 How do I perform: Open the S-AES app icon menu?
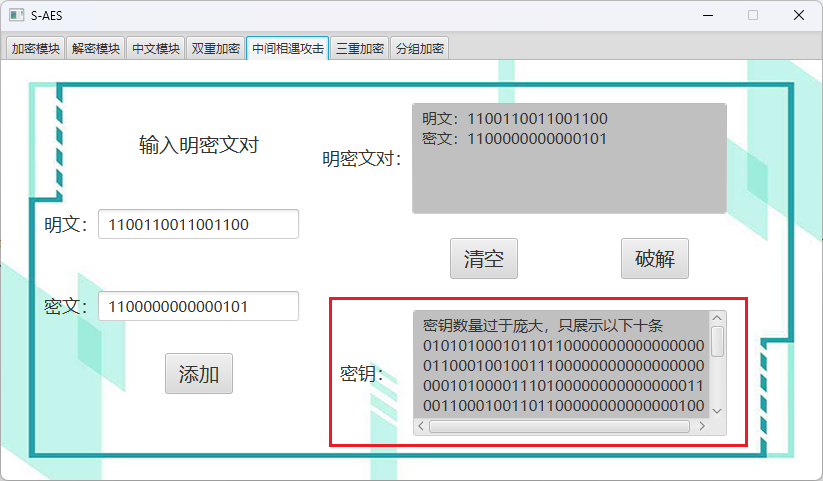15,15
